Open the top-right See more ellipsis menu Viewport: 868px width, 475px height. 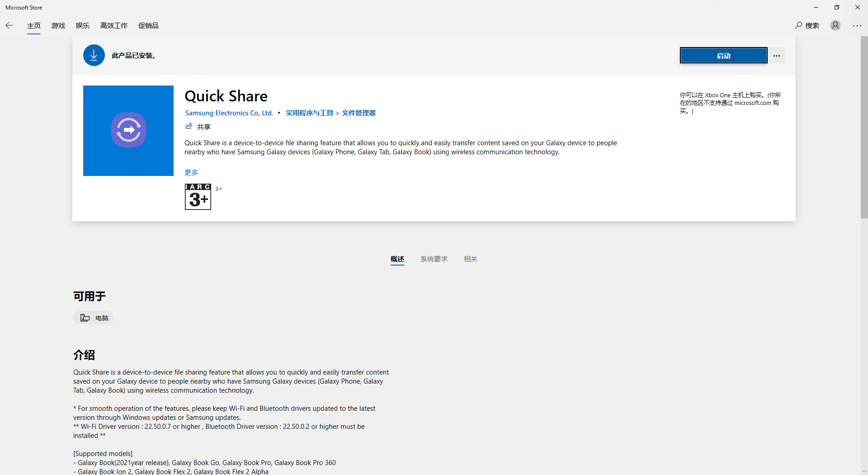pyautogui.click(x=857, y=26)
